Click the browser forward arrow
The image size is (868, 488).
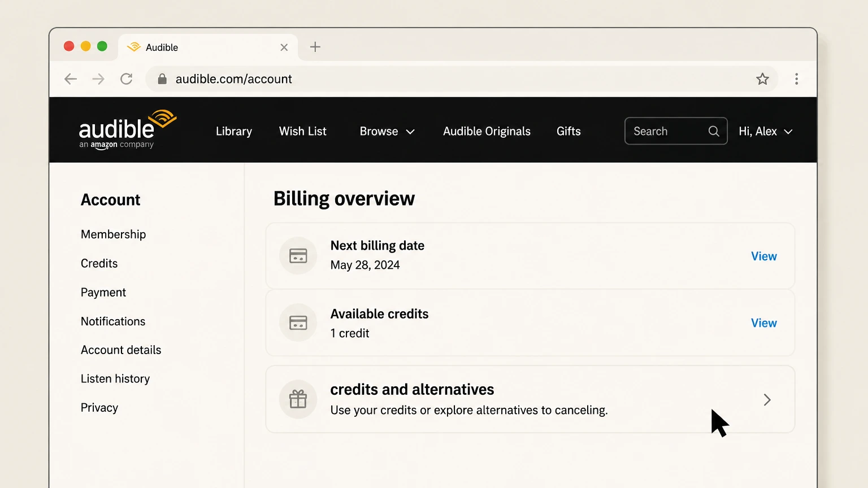tap(98, 79)
